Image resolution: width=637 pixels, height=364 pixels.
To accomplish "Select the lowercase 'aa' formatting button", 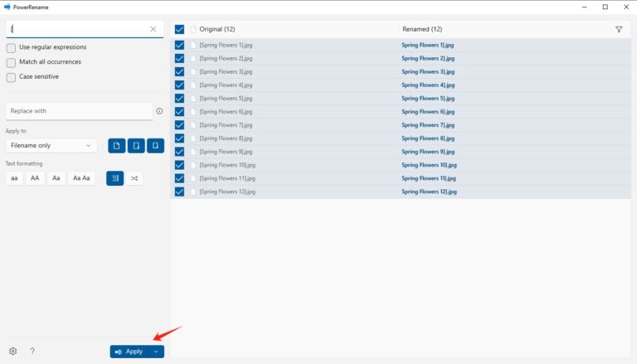I will (14, 178).
